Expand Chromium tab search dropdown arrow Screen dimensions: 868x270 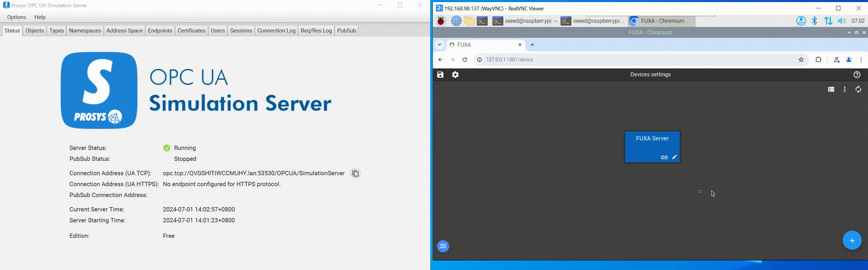click(x=439, y=45)
